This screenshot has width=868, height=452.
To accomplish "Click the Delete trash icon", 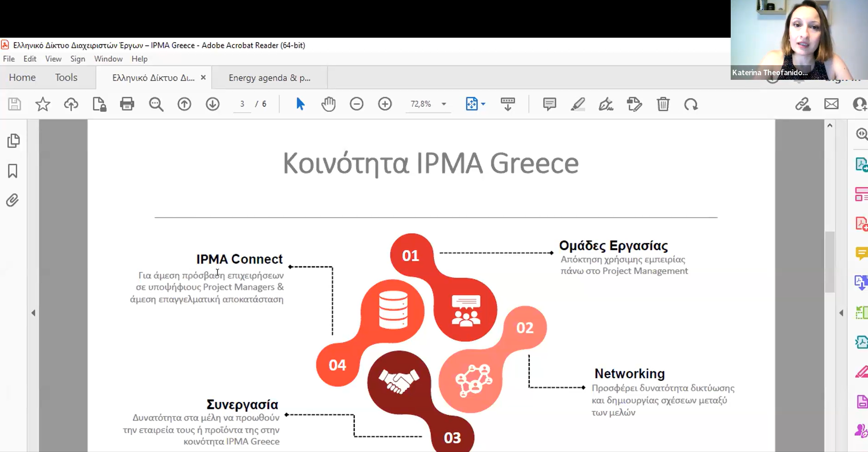I will point(663,104).
